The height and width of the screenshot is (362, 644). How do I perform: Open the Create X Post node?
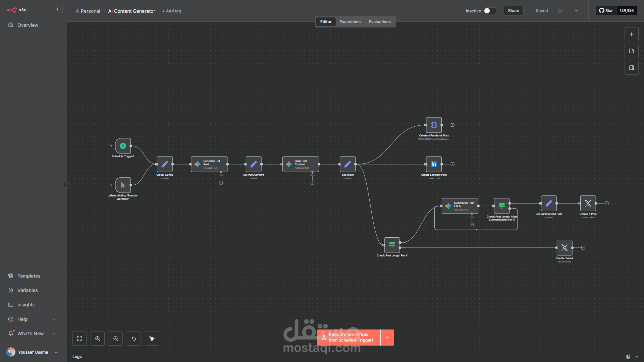[588, 203]
